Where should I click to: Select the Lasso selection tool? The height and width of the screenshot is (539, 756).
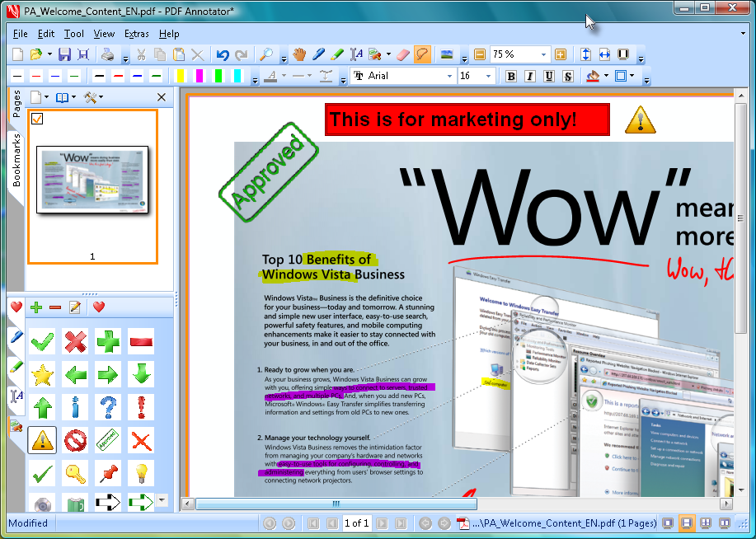point(422,55)
